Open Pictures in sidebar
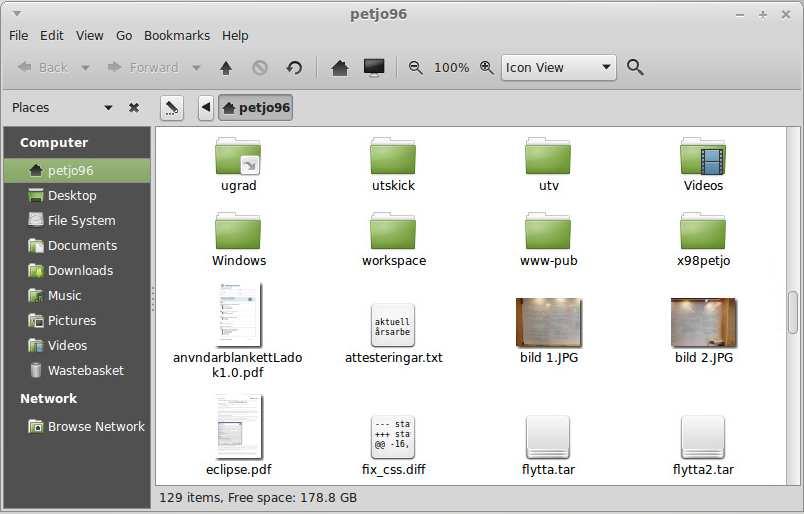Viewport: 804px width, 514px height. point(77,321)
